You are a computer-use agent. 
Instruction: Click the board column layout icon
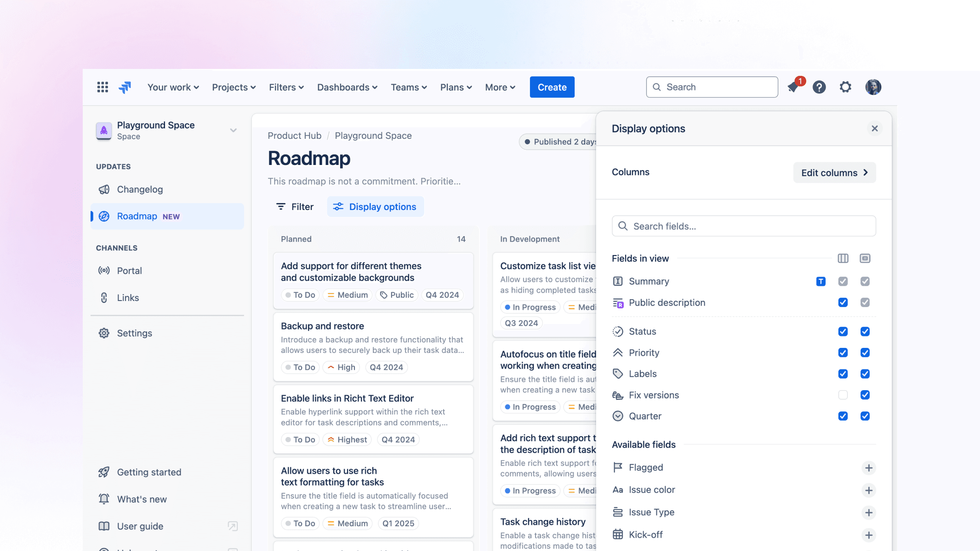843,258
